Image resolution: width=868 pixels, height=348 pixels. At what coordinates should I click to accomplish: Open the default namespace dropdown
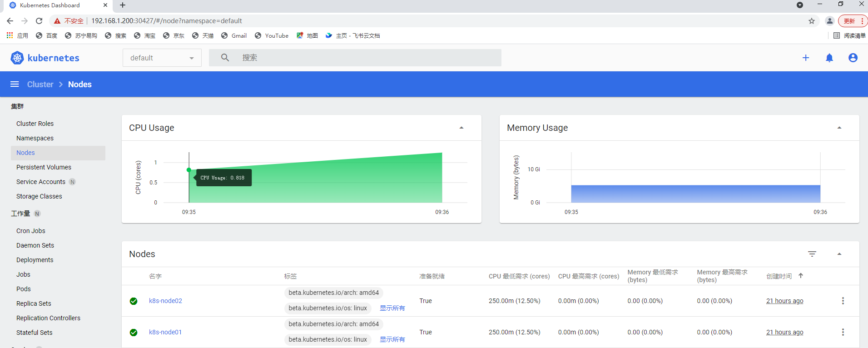pos(162,58)
